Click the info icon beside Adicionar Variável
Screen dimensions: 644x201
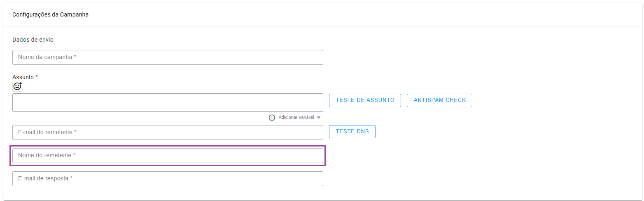[x=272, y=118]
